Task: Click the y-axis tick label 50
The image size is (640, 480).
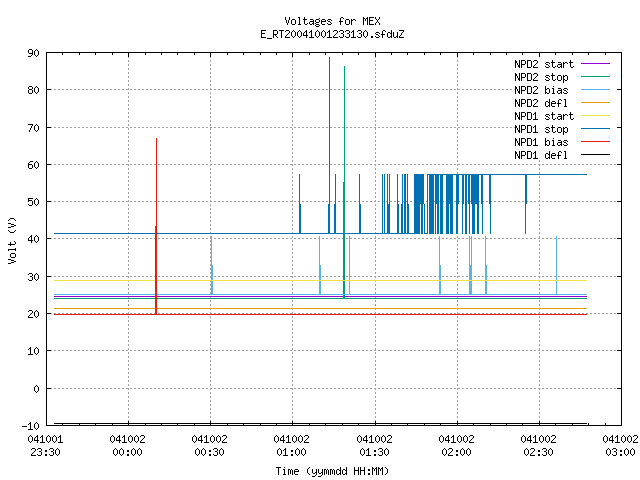Action: (x=33, y=202)
